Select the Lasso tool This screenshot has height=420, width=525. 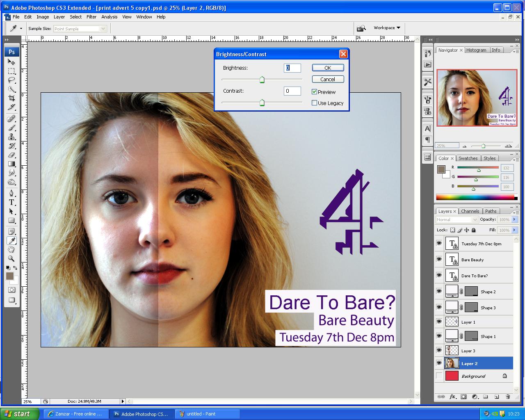(11, 80)
